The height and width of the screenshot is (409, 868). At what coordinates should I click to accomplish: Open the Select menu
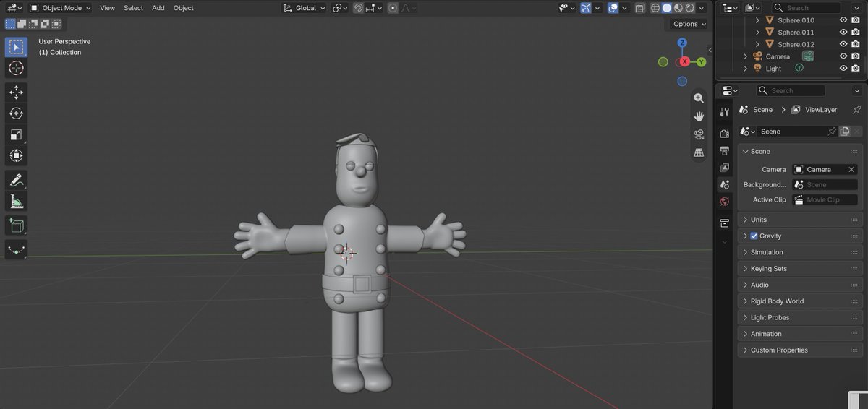133,8
